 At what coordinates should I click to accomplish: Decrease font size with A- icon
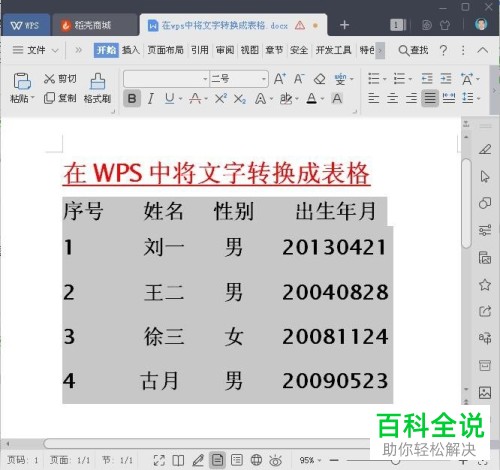(x=299, y=79)
